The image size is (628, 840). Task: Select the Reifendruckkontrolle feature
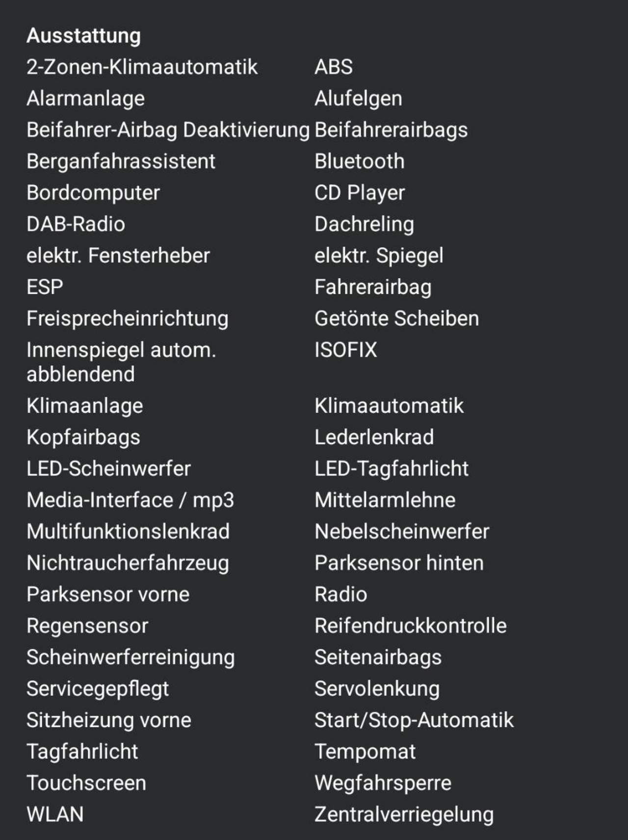411,626
